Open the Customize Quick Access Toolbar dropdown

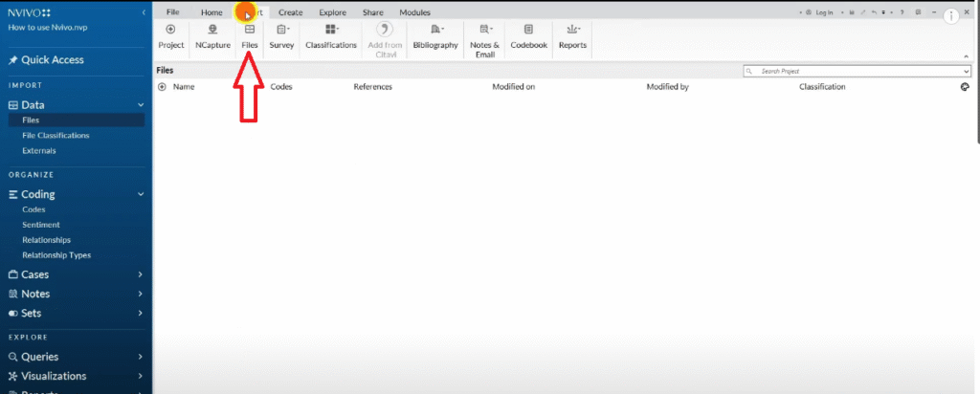(883, 12)
